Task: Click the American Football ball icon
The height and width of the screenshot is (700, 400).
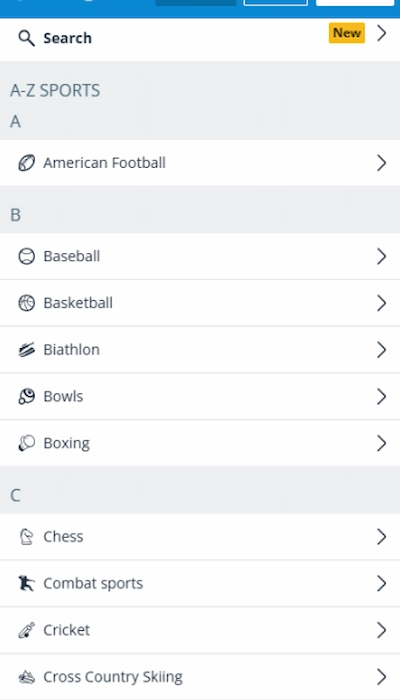Action: [x=26, y=163]
